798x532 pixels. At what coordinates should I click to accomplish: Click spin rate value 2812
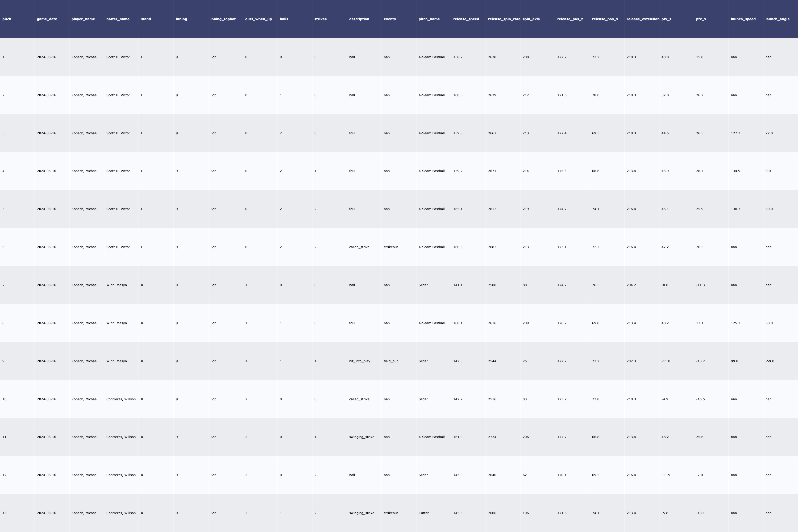point(492,209)
